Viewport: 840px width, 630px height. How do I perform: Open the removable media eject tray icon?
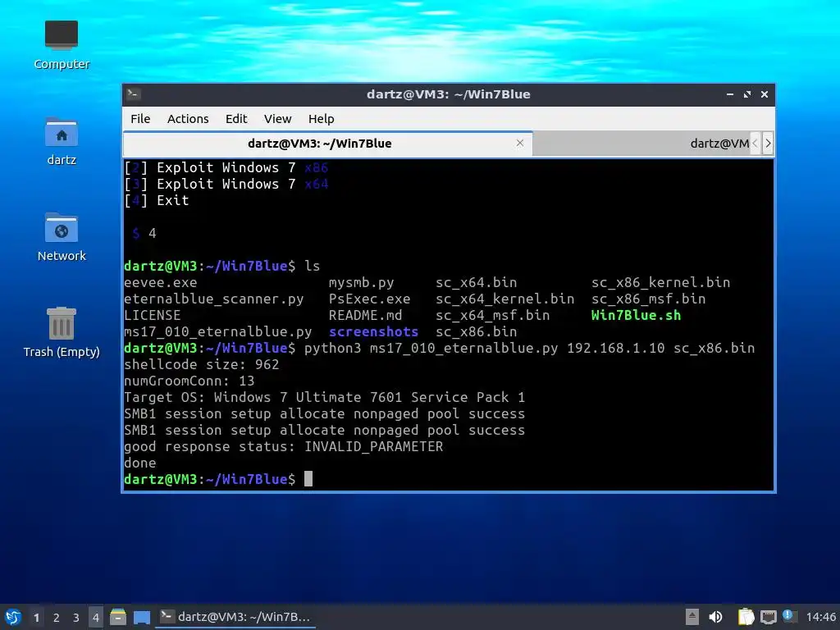pyautogui.click(x=692, y=617)
